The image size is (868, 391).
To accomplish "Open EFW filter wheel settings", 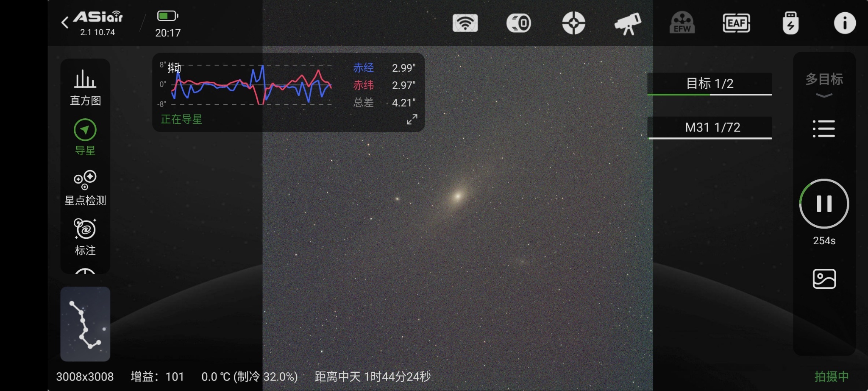I will pos(682,23).
